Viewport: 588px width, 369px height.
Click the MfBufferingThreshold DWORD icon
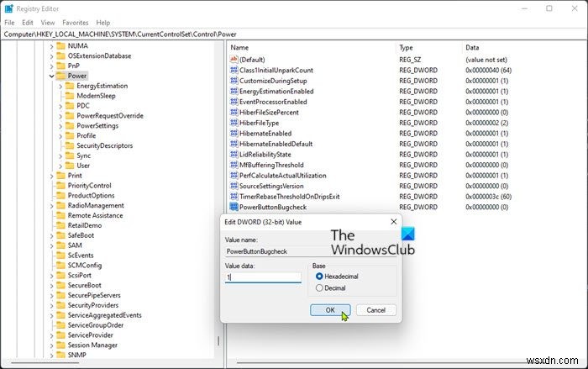[x=234, y=165]
